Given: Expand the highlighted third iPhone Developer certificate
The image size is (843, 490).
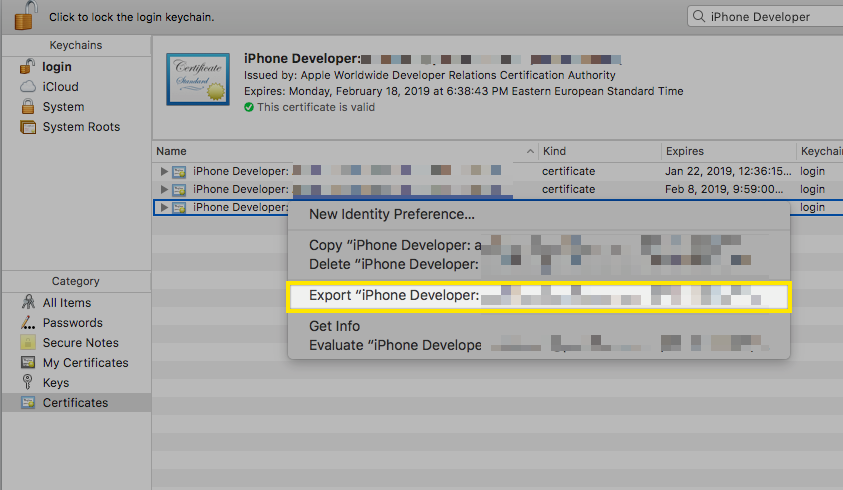Looking at the screenshot, I should click(164, 207).
